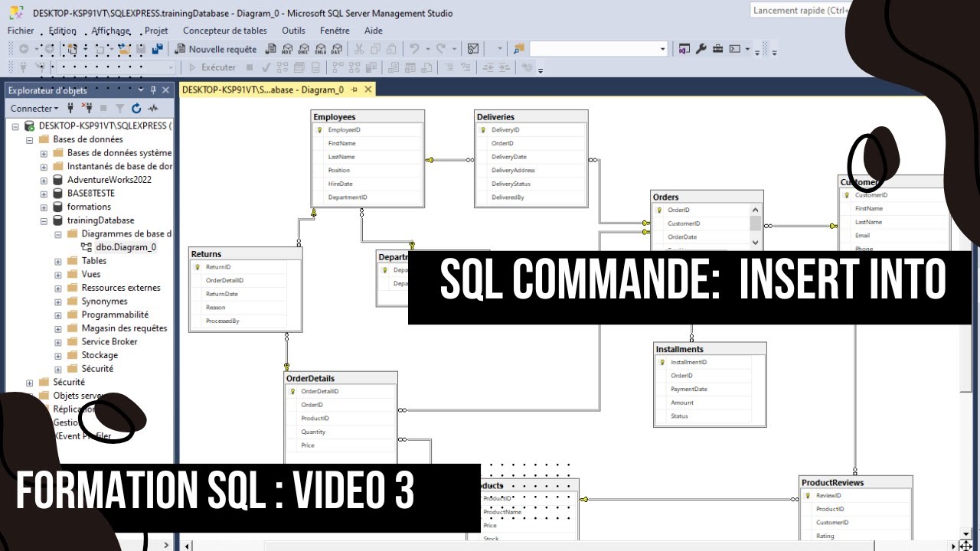Select dbo.Diagram_0 in the tree

(126, 247)
